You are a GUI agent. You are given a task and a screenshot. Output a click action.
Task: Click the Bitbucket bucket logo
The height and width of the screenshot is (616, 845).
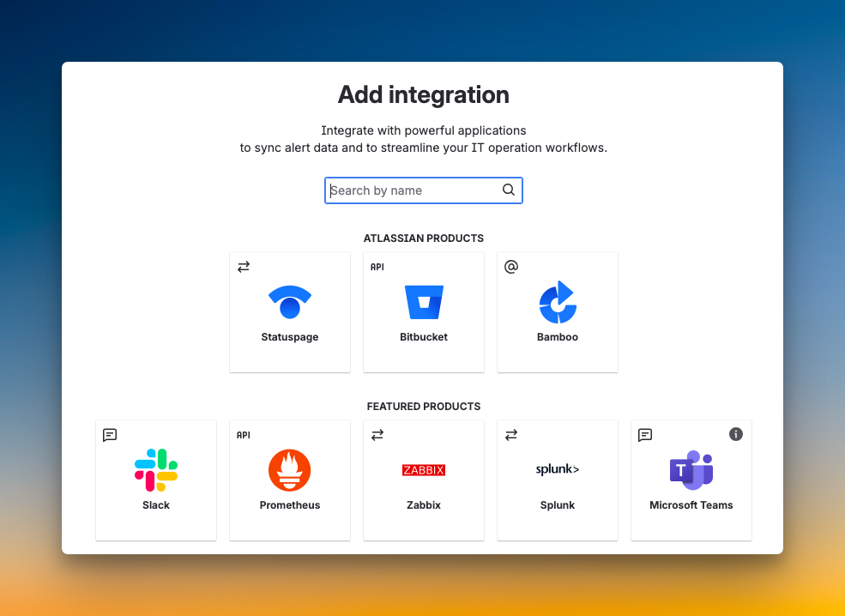pos(423,301)
